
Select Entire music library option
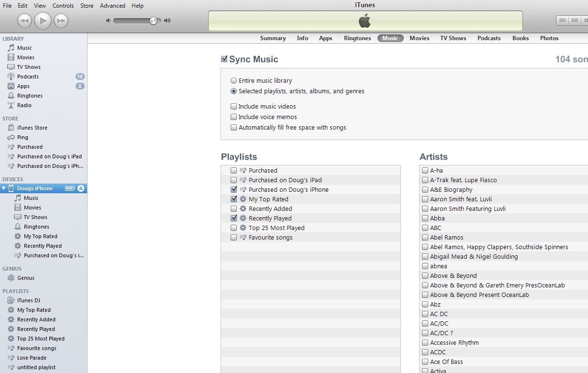pos(233,81)
